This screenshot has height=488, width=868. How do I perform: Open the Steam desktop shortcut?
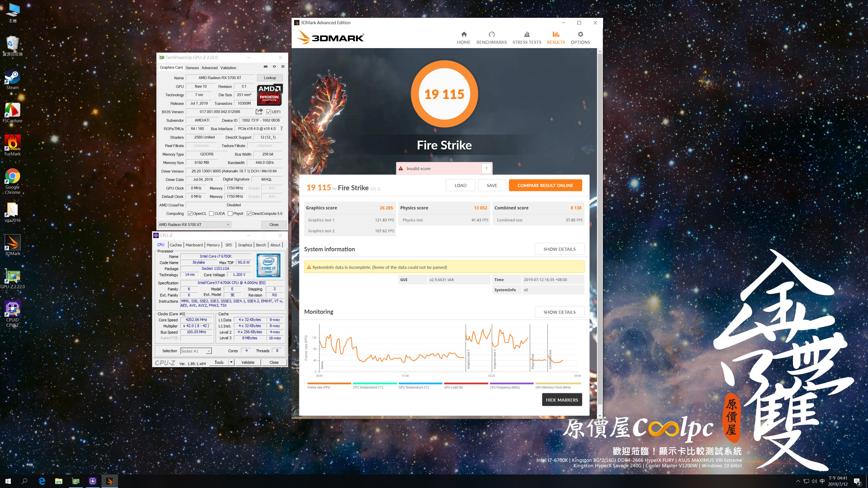[12, 80]
